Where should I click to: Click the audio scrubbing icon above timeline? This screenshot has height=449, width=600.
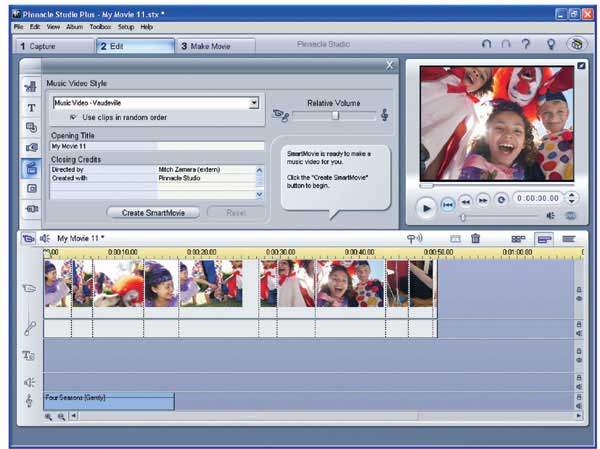[x=414, y=239]
